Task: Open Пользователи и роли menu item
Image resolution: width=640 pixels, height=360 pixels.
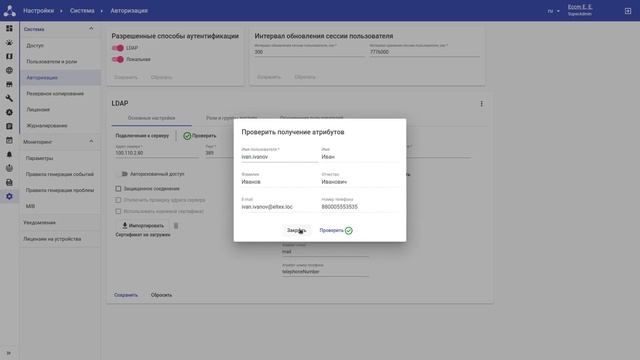Action: coord(60,61)
